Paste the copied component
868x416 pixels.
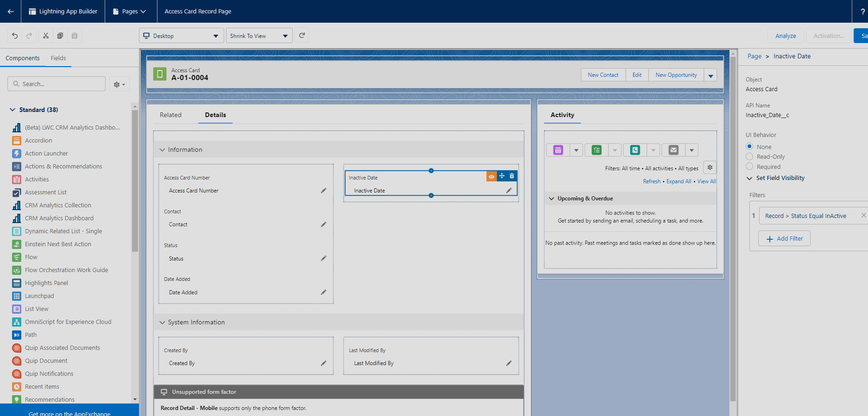click(x=75, y=36)
